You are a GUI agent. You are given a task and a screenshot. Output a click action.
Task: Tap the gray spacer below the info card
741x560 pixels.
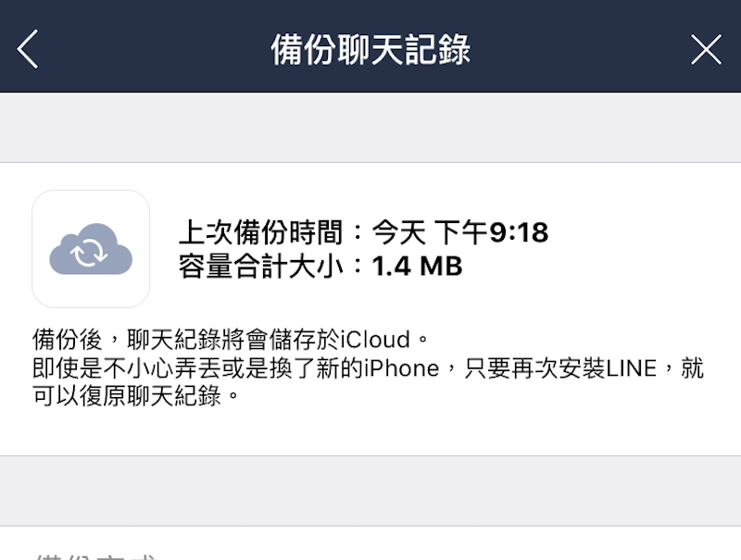370,491
